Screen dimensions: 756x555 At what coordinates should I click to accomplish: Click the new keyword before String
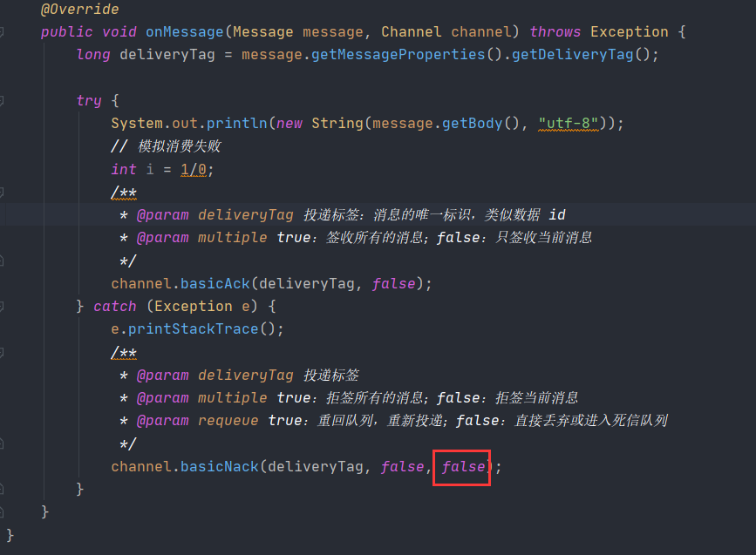click(289, 124)
